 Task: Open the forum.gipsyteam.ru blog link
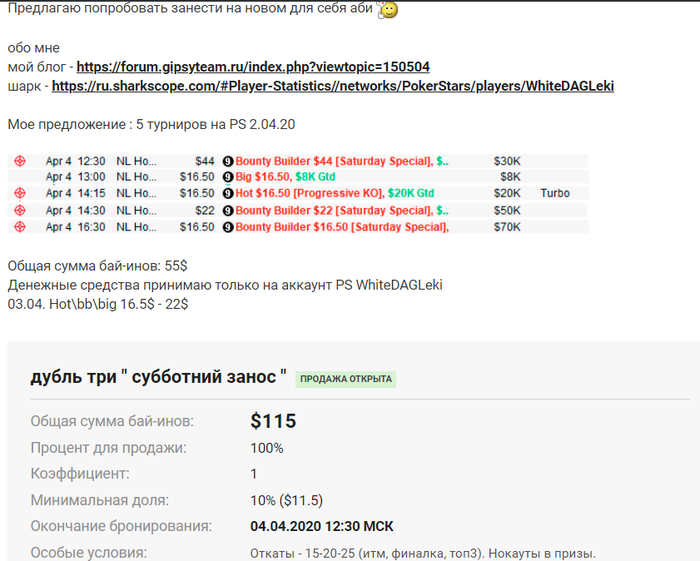point(253,67)
